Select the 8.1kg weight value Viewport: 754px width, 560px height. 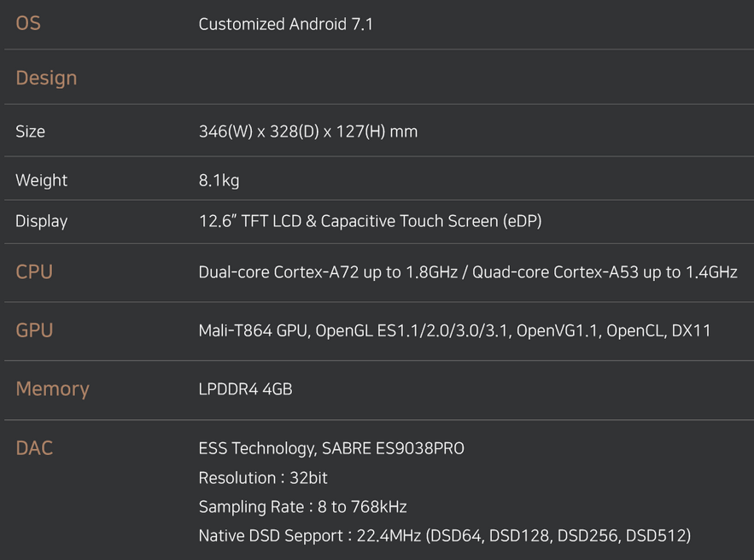(219, 180)
